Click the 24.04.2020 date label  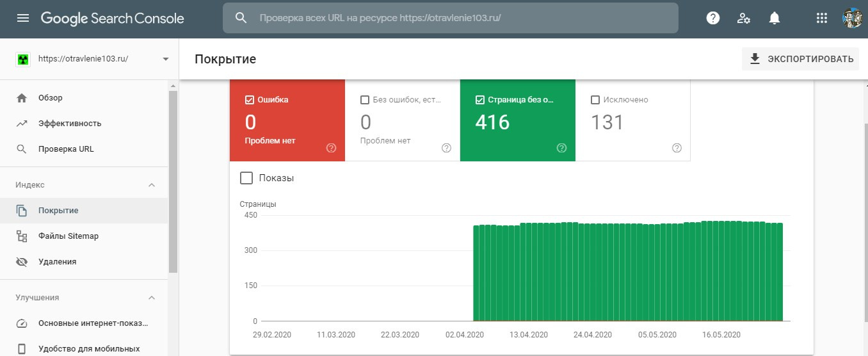coord(593,335)
